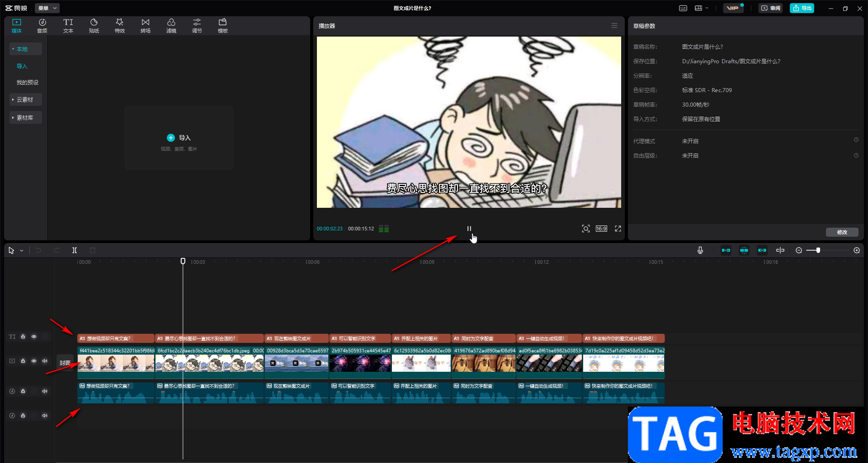Collapse the 本地 section

tap(26, 49)
